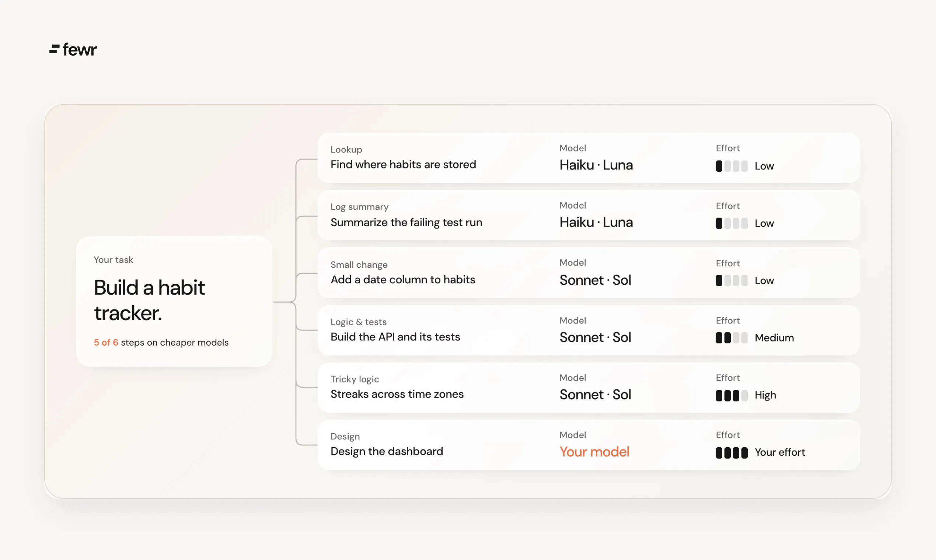936x560 pixels.
Task: Click the 'High' effort label
Action: (765, 395)
